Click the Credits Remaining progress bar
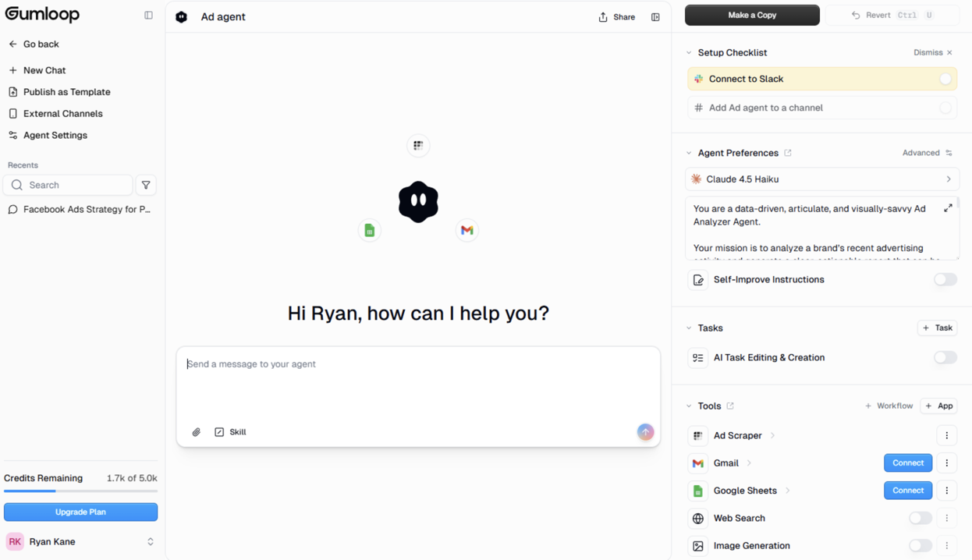 click(80, 491)
